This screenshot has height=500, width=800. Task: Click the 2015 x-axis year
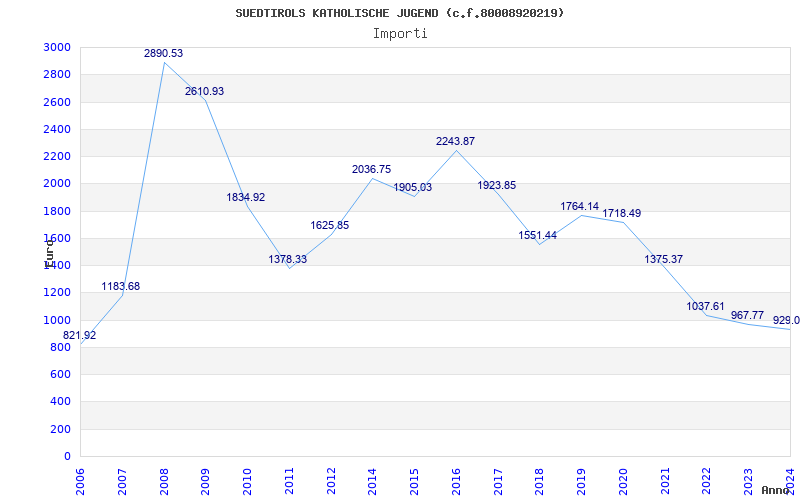pyautogui.click(x=414, y=481)
